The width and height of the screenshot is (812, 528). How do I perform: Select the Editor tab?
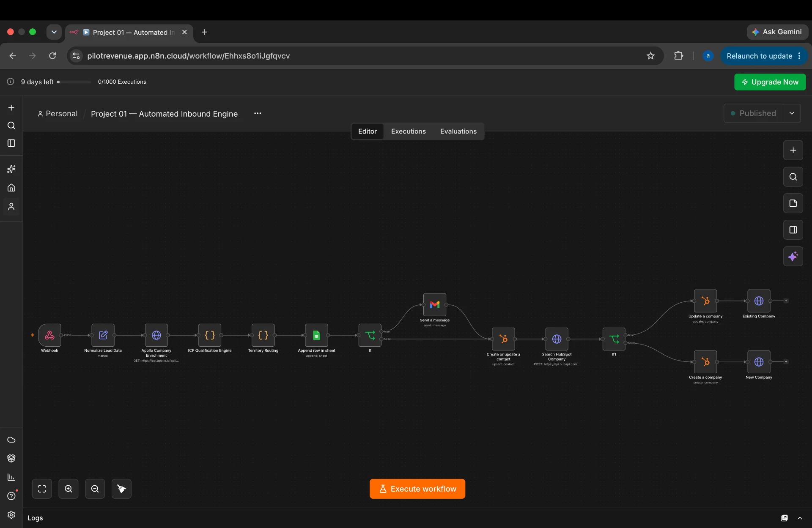click(368, 131)
